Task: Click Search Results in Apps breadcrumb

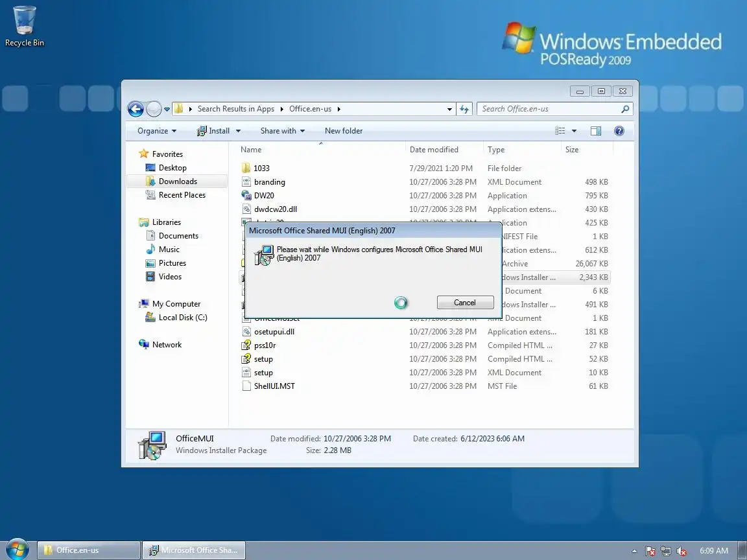Action: pyautogui.click(x=236, y=109)
